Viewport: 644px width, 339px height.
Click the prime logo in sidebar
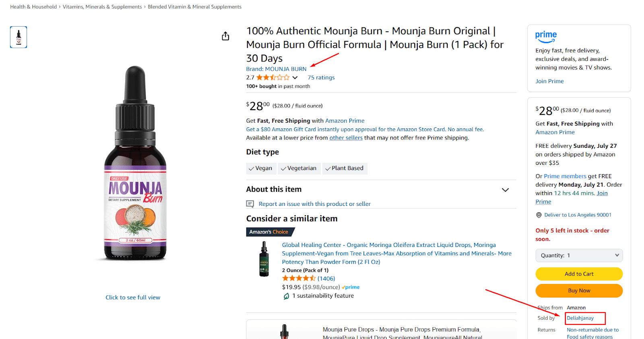pyautogui.click(x=546, y=37)
